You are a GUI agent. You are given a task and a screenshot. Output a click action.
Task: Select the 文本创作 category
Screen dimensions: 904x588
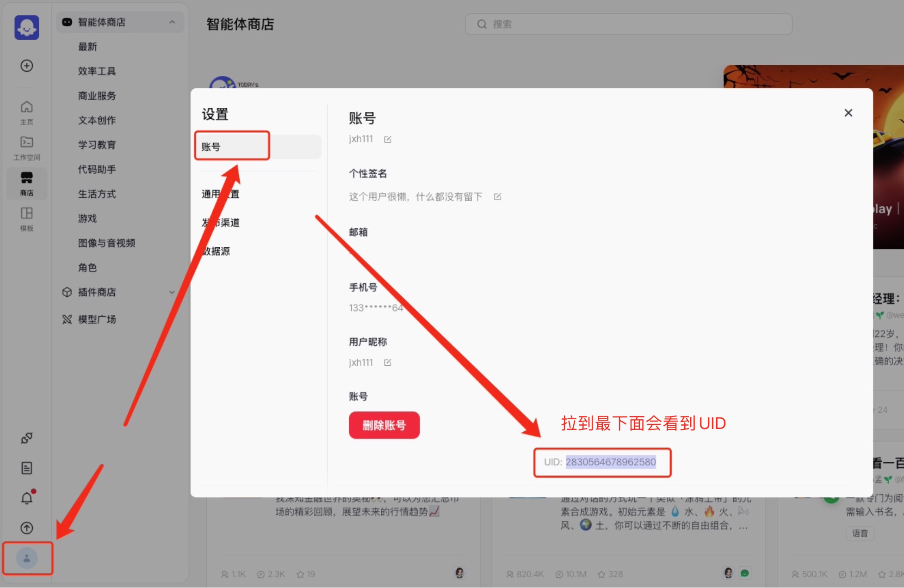(97, 120)
